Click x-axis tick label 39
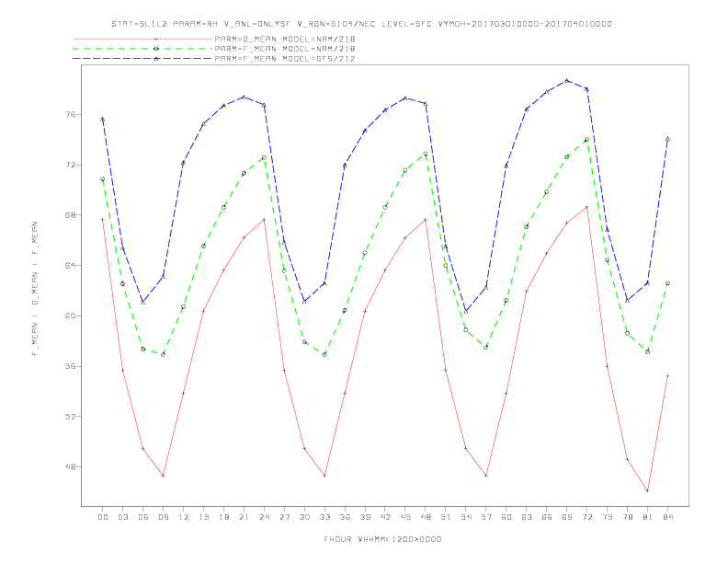The width and height of the screenshot is (728, 563). pos(365,517)
